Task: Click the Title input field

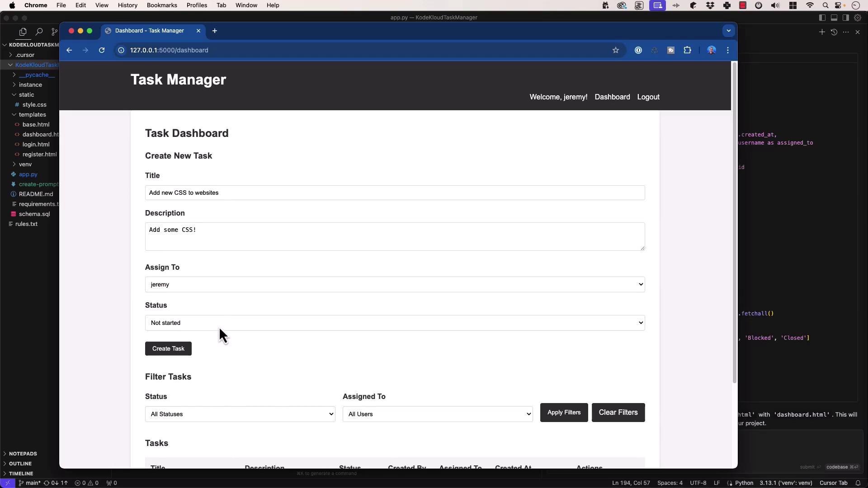Action: tap(395, 192)
